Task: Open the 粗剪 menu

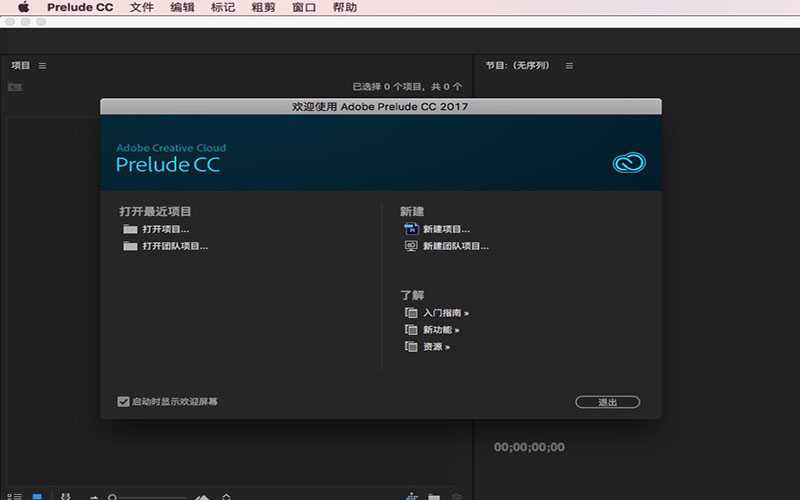Action: pyautogui.click(x=263, y=7)
